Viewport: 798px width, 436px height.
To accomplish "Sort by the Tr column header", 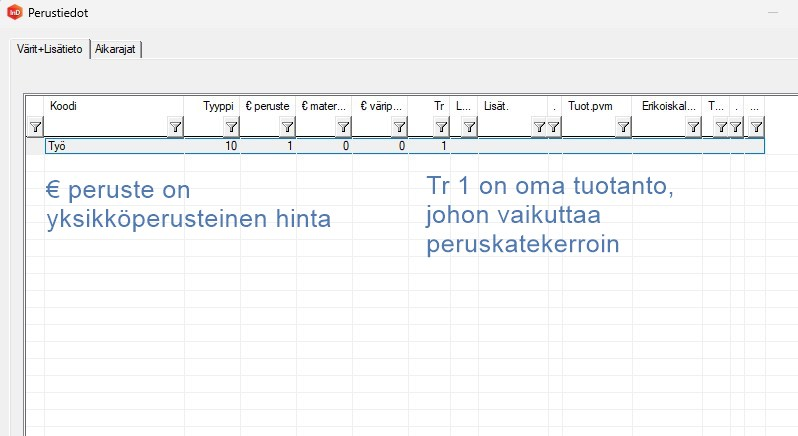I will [x=429, y=106].
